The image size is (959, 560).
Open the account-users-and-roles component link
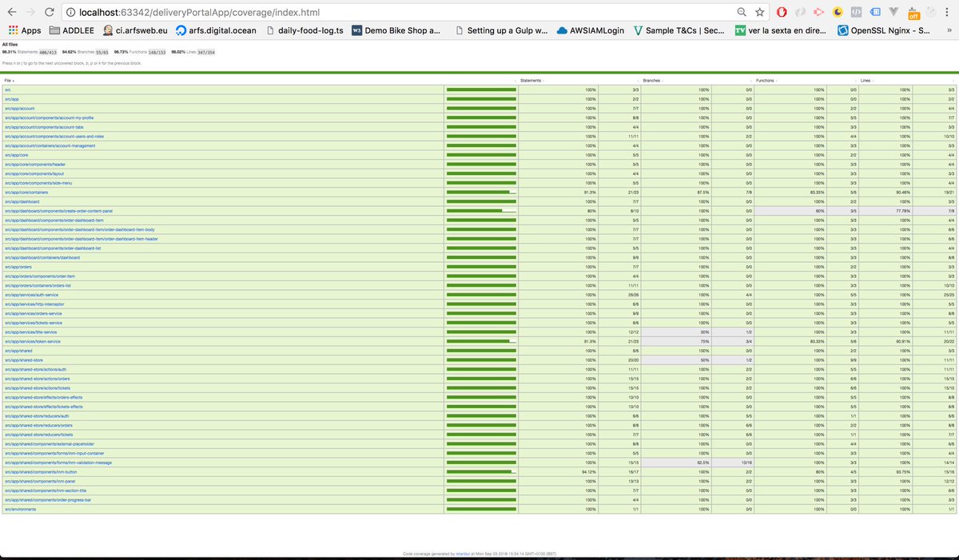tap(54, 136)
